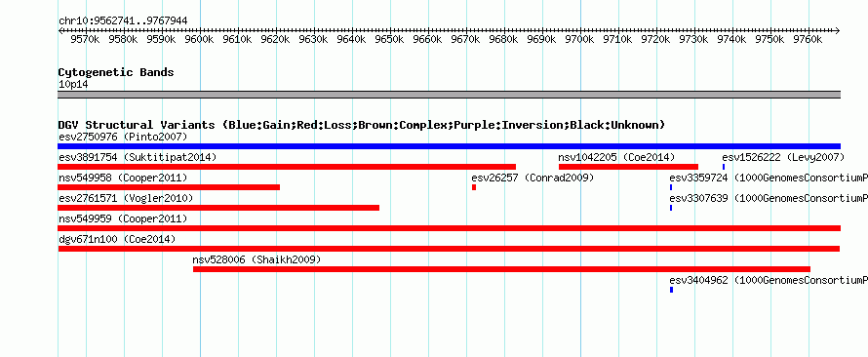Click the ruler's right end arrow

[837, 30]
